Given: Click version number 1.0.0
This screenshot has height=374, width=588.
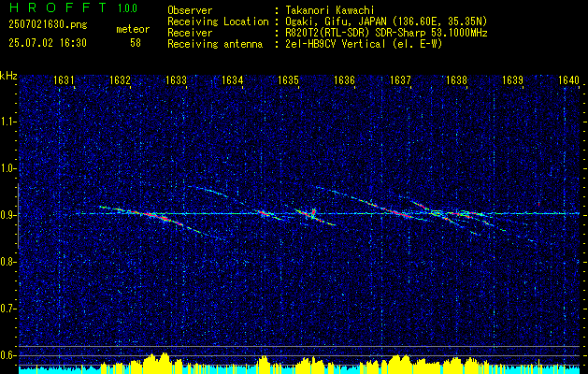Looking at the screenshot, I should (x=127, y=8).
